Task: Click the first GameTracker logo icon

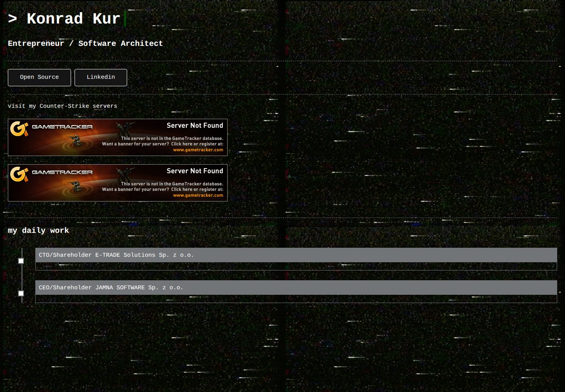Action: point(19,129)
